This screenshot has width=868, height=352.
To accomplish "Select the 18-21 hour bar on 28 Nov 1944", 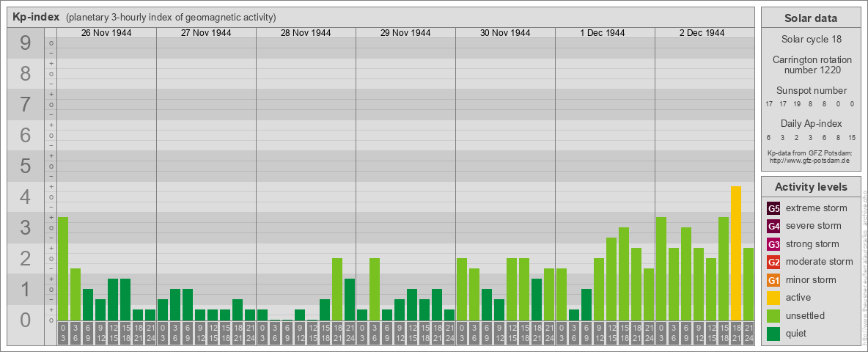I will pos(337,290).
